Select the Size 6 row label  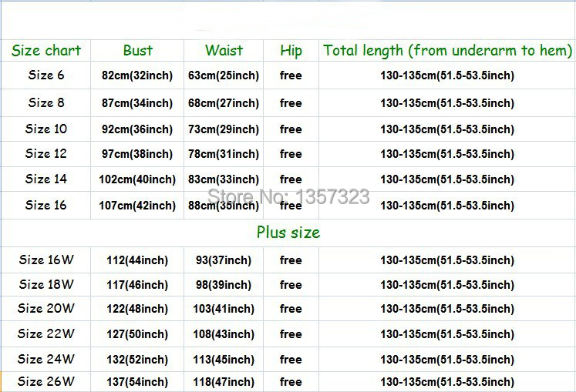pos(46,75)
